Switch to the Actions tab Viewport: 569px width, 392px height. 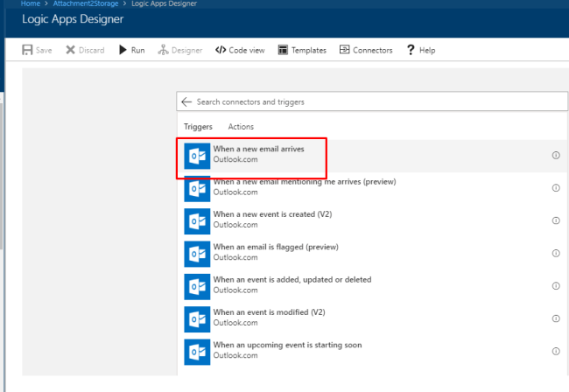(x=241, y=127)
